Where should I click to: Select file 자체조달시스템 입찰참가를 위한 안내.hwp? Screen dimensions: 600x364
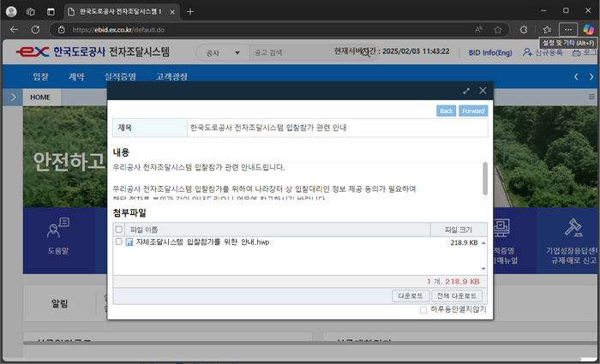203,242
